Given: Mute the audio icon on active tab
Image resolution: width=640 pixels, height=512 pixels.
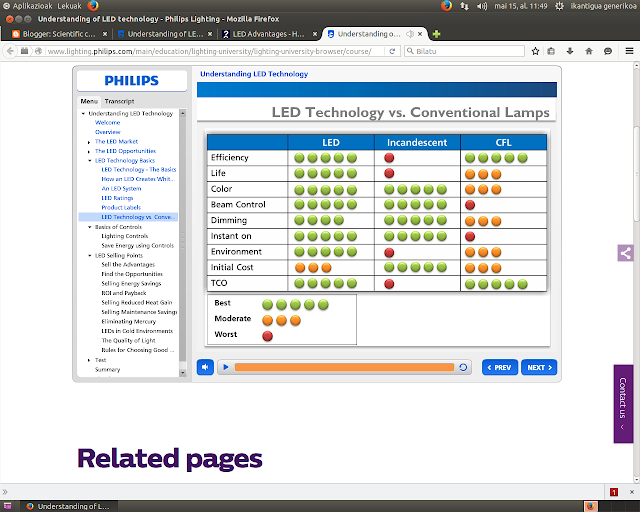Looking at the screenshot, I should 410,34.
